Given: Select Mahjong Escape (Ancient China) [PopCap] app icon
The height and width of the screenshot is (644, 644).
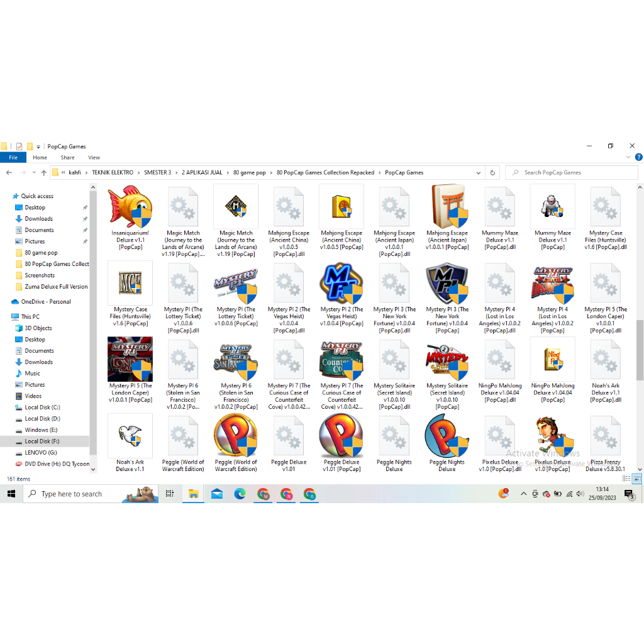Looking at the screenshot, I should click(x=341, y=206).
